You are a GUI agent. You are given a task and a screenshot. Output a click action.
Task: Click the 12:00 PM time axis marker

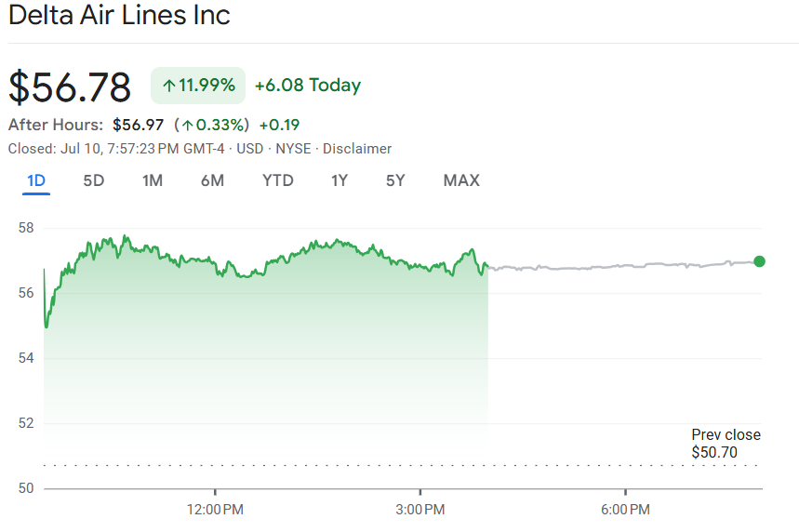(215, 509)
